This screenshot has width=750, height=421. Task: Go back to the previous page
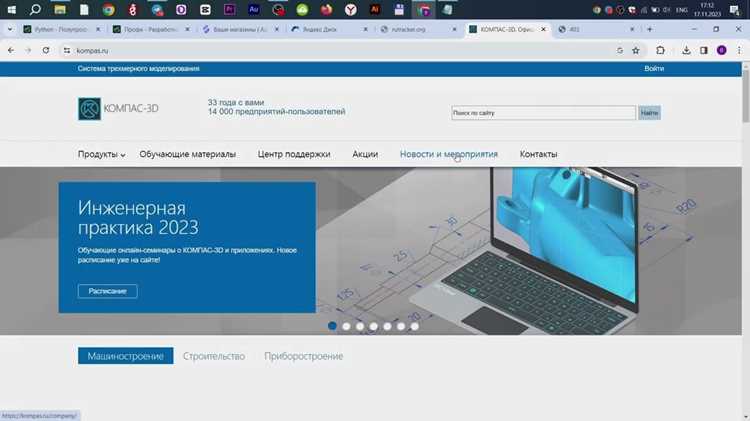(11, 50)
